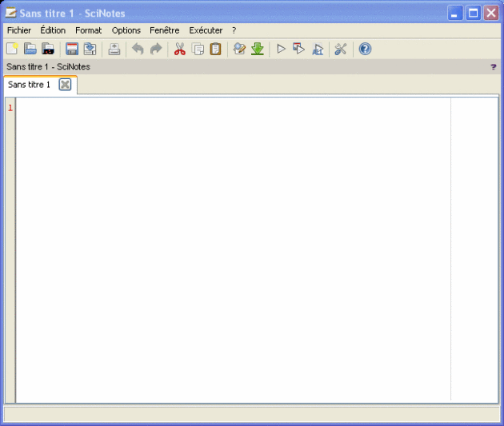Maximize the SciNotes window
504x426 pixels.
click(473, 13)
